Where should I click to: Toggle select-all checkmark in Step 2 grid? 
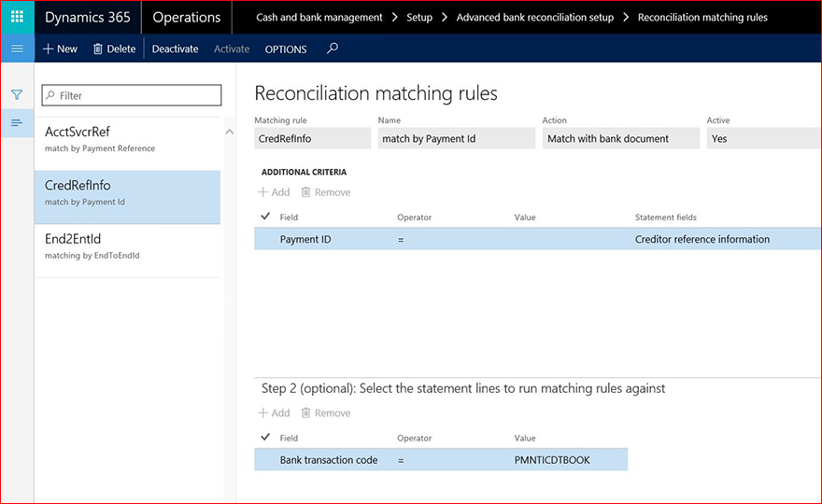pos(265,437)
